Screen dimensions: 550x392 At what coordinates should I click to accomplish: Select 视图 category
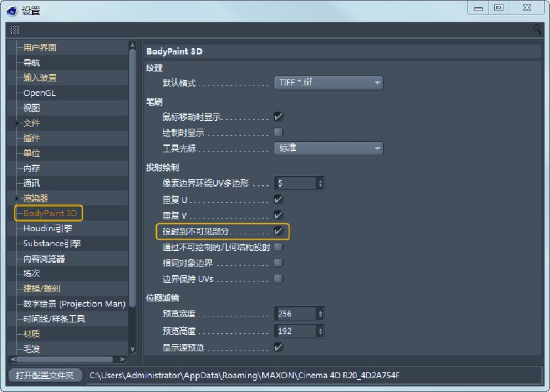coord(32,108)
